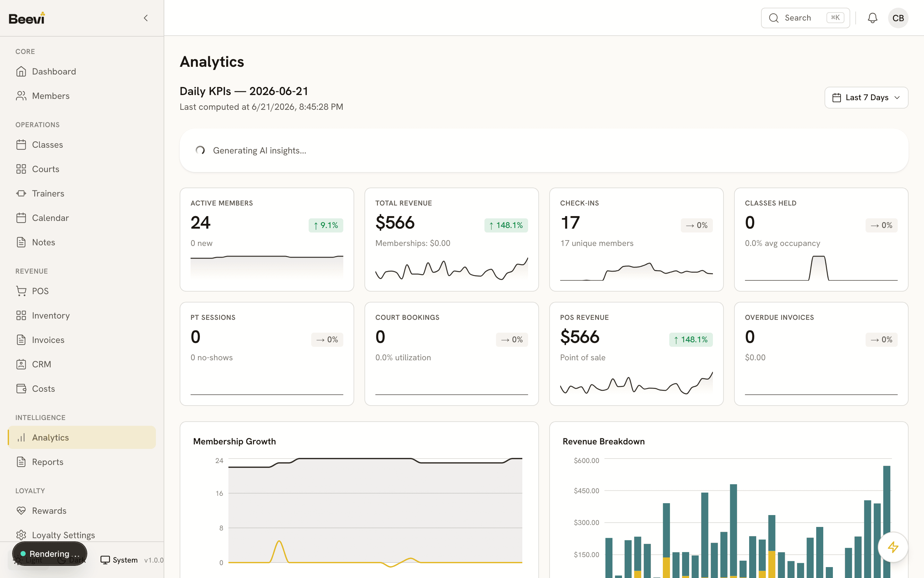The width and height of the screenshot is (924, 578).
Task: Go to Reports in the sidebar
Action: tap(82, 462)
